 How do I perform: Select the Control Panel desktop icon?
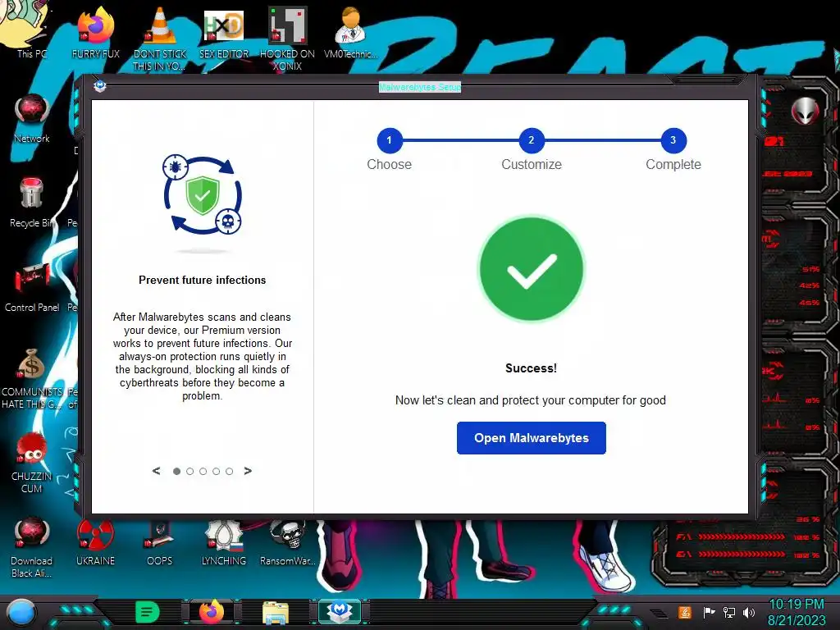click(x=32, y=287)
